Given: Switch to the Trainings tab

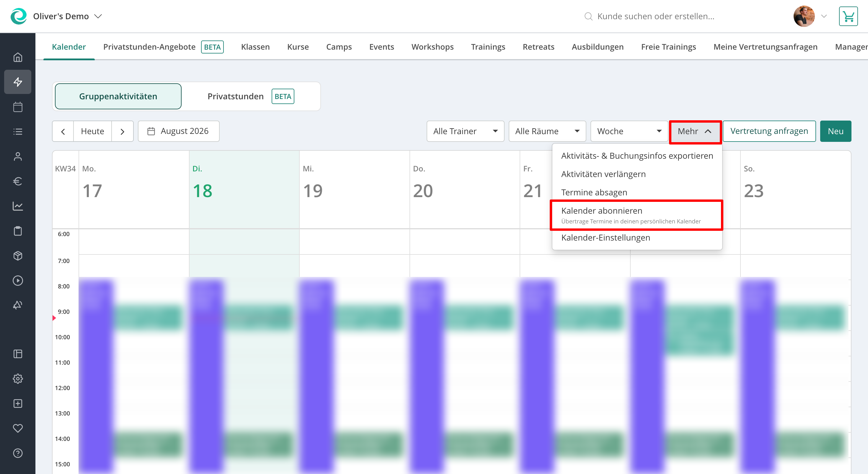Looking at the screenshot, I should pyautogui.click(x=488, y=47).
